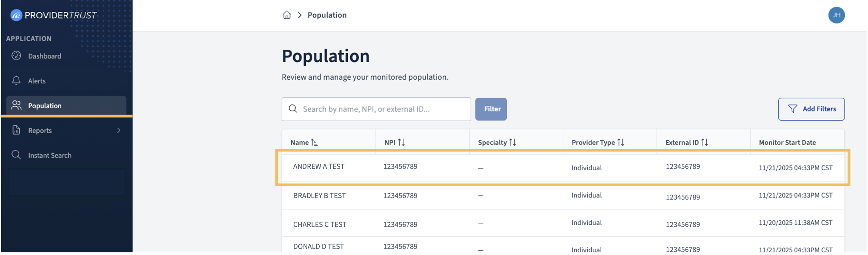This screenshot has height=255, width=868.
Task: Click the Population people icon
Action: tap(16, 105)
